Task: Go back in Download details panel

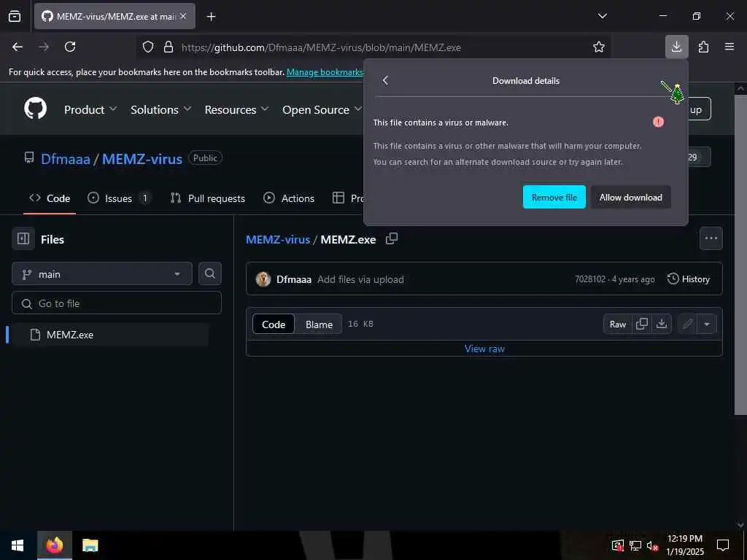Action: (385, 80)
